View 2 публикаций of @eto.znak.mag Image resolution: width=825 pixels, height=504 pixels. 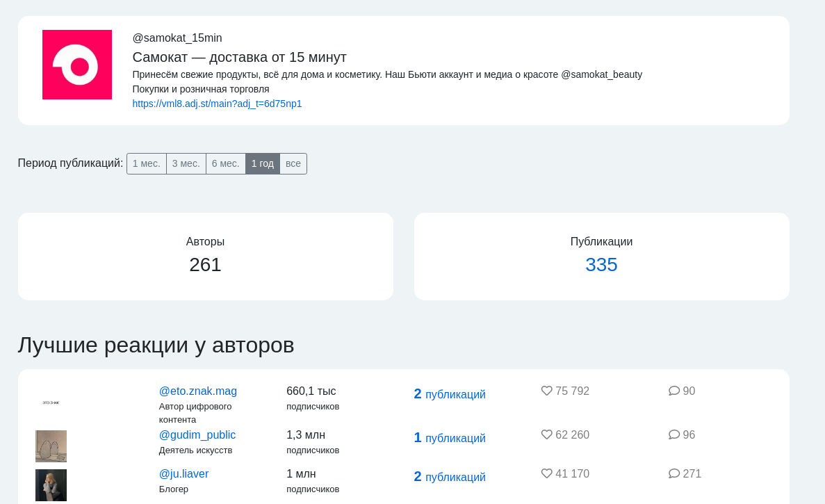point(450,394)
